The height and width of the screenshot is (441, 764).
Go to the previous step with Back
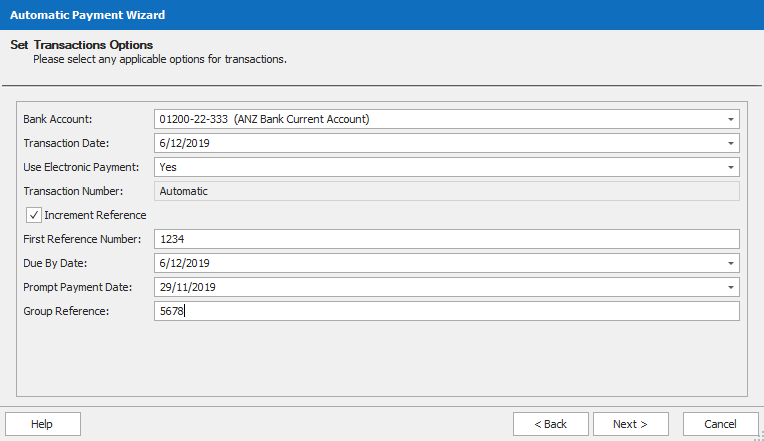click(550, 424)
